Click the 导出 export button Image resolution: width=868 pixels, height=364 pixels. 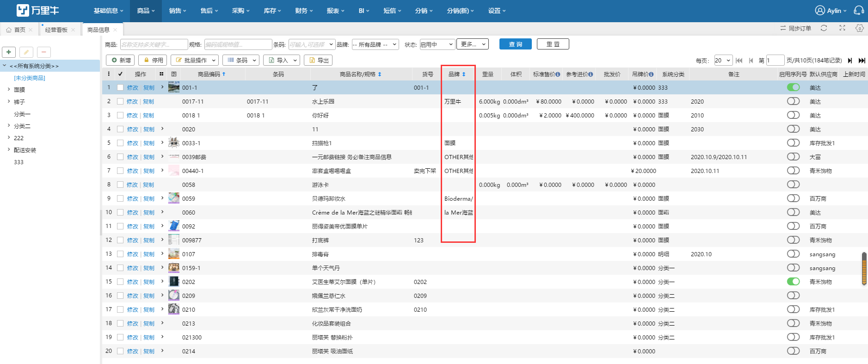tap(318, 60)
